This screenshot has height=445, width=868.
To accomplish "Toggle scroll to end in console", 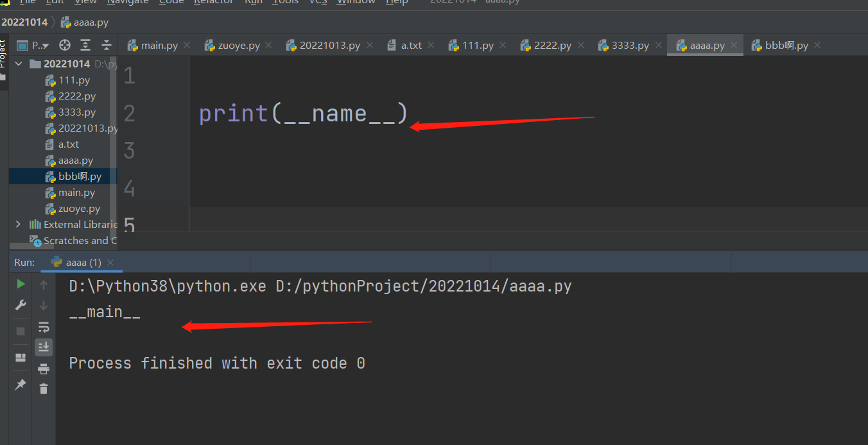I will coord(44,347).
